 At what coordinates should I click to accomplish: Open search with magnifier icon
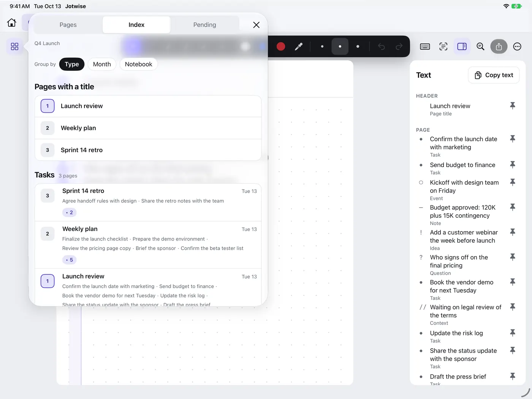[481, 46]
